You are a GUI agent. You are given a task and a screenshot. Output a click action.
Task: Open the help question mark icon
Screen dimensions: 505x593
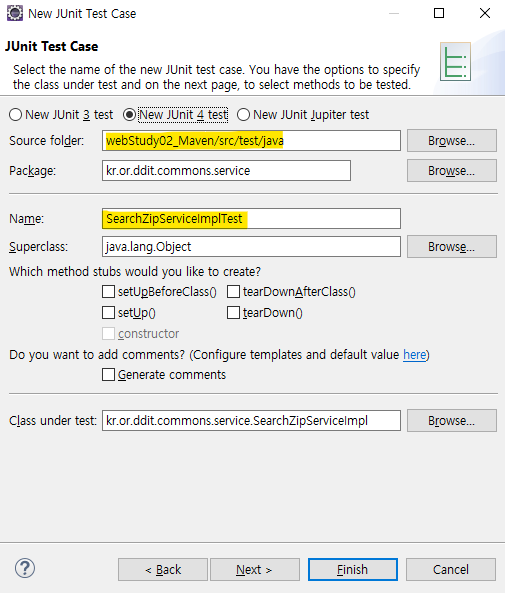(25, 568)
